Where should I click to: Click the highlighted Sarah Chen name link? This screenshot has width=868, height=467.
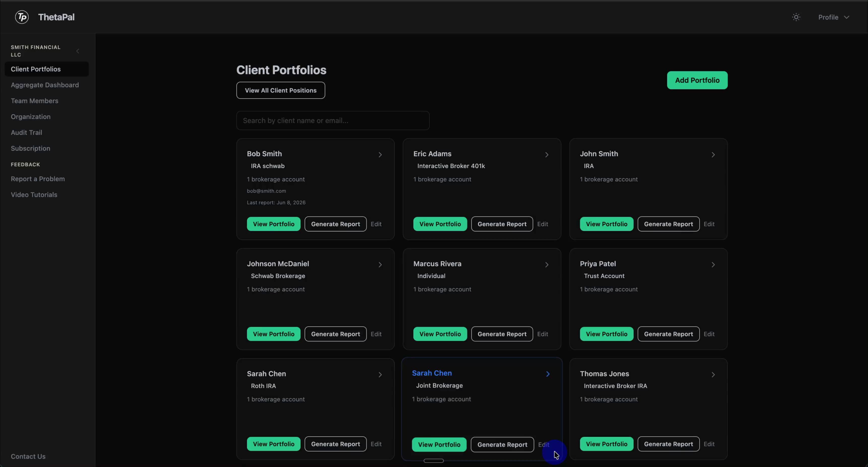tap(432, 373)
